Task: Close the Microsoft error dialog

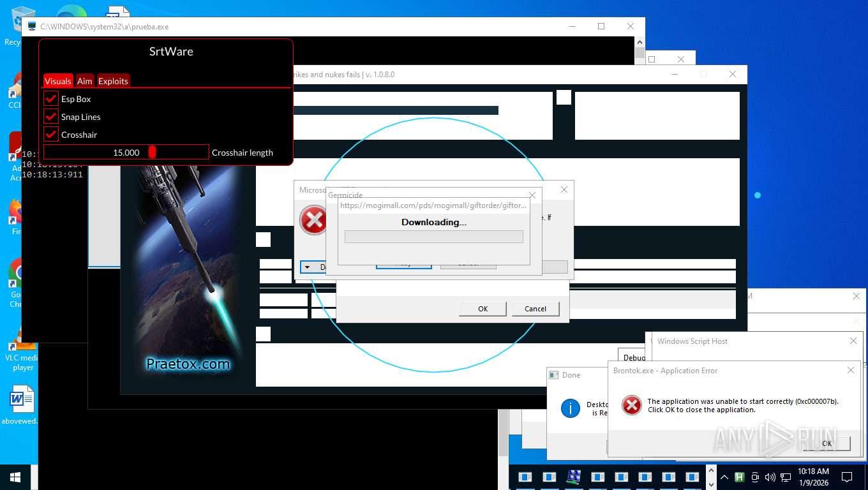Action: pos(564,189)
